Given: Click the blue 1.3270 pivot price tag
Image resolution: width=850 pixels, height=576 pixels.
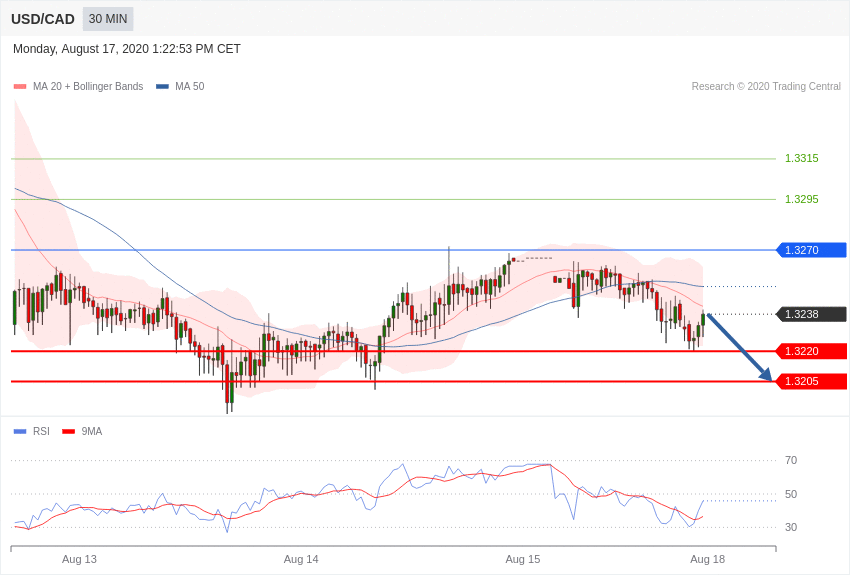Looking at the screenshot, I should (x=812, y=250).
